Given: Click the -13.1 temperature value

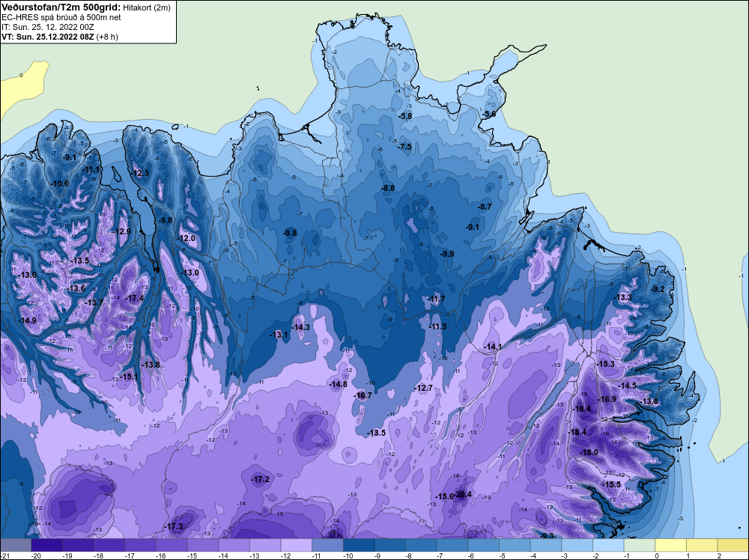Looking at the screenshot, I should [279, 335].
